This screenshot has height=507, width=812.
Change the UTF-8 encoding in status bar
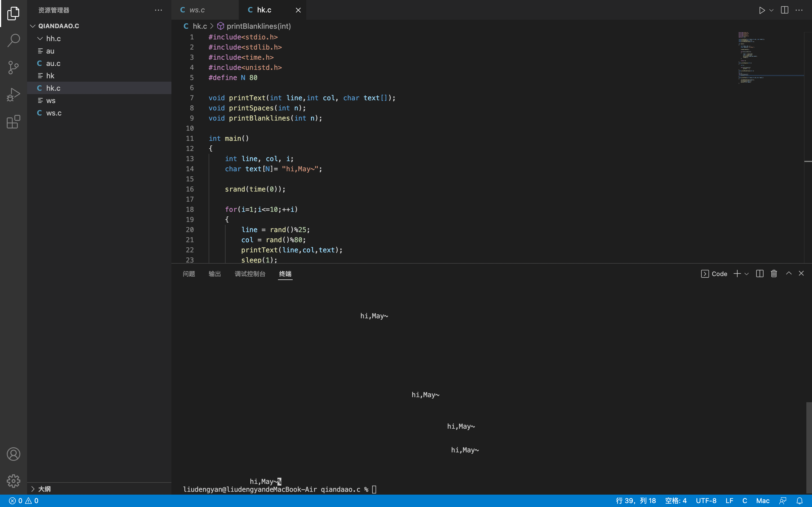coord(706,501)
